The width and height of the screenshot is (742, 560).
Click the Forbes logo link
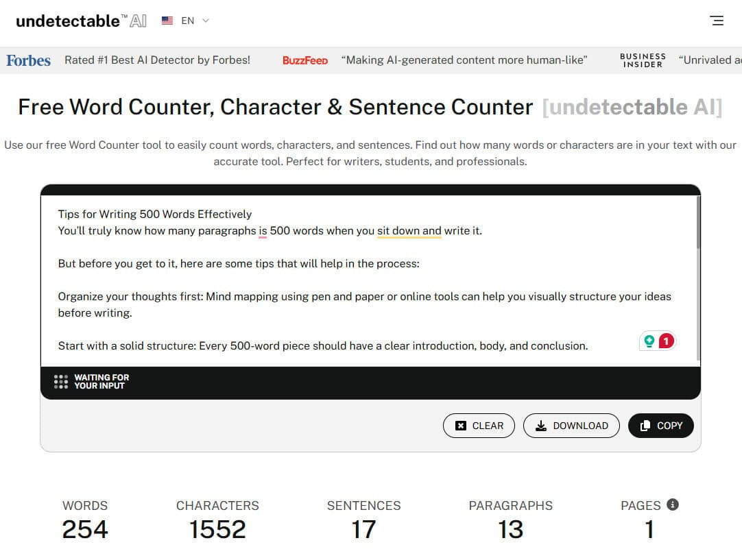click(28, 60)
